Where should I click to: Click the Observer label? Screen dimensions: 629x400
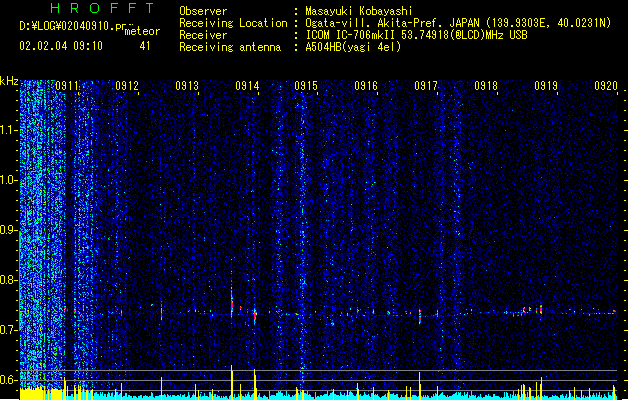click(203, 11)
